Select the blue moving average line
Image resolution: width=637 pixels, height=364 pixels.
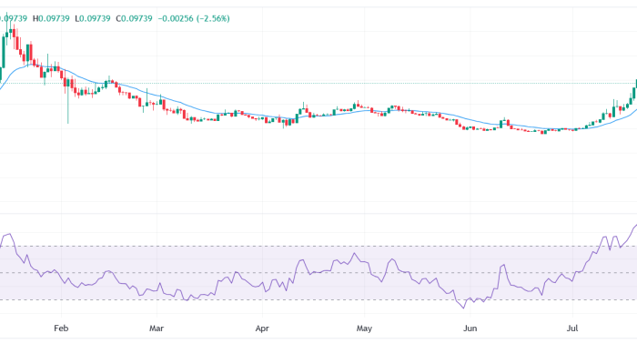(218, 116)
